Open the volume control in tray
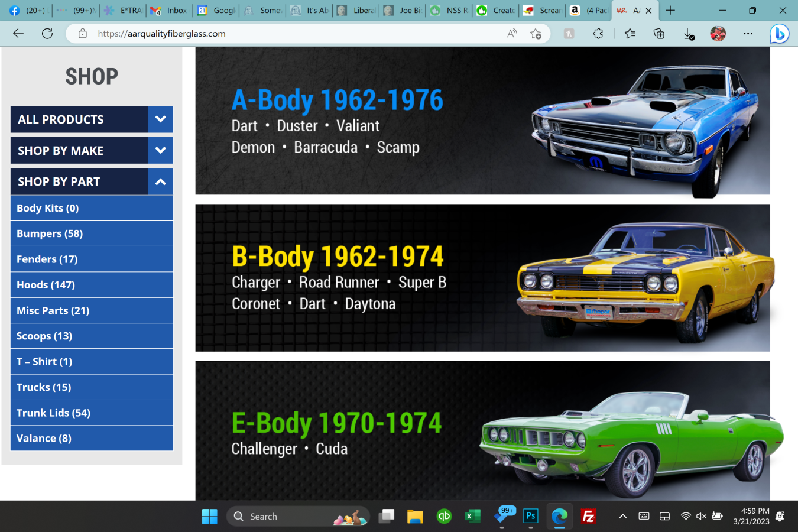 [702, 517]
